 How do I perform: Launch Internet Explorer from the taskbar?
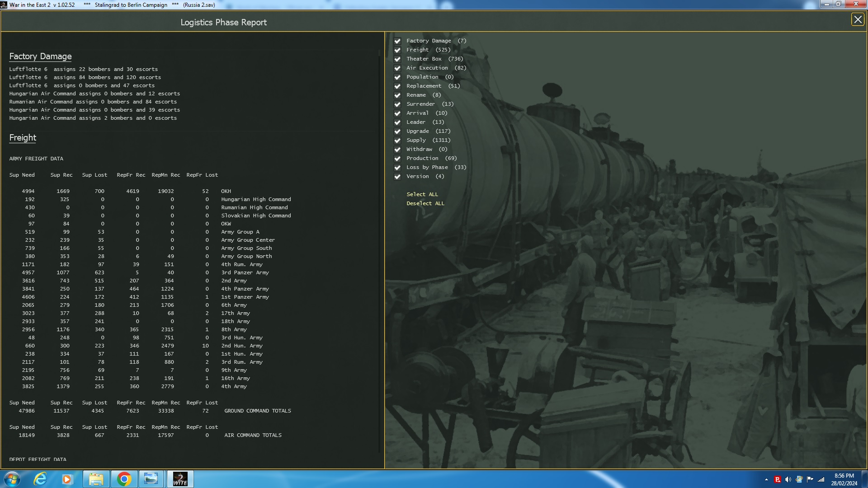pyautogui.click(x=40, y=479)
